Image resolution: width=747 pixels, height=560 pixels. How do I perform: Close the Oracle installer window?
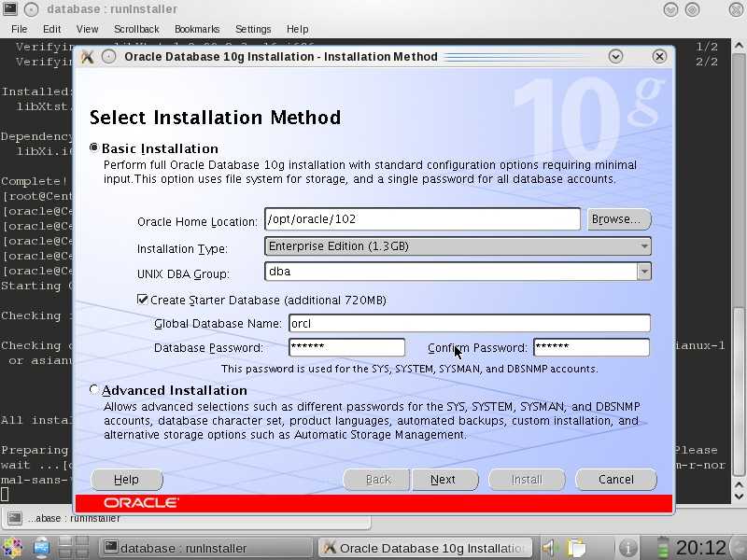659,57
